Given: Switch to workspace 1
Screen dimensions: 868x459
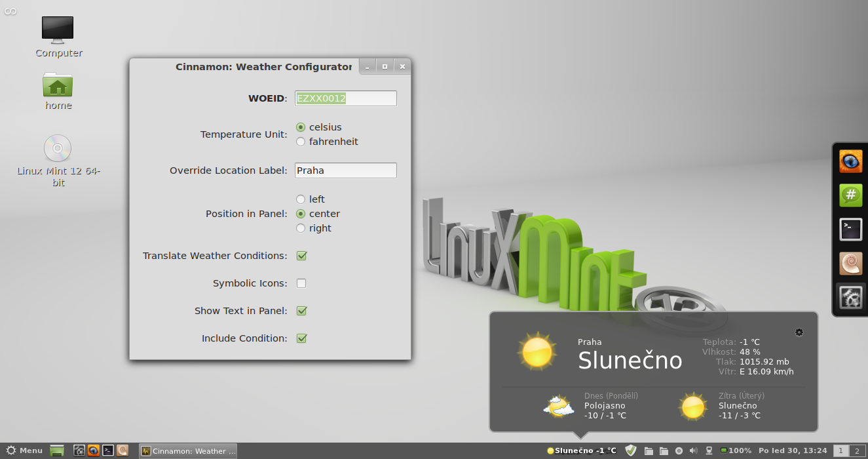Looking at the screenshot, I should pyautogui.click(x=840, y=450).
